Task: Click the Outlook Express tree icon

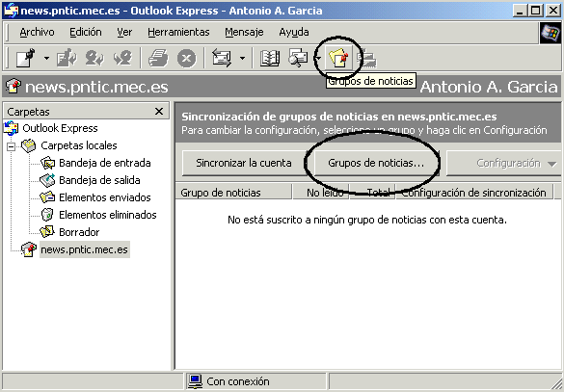Action: pyautogui.click(x=12, y=128)
